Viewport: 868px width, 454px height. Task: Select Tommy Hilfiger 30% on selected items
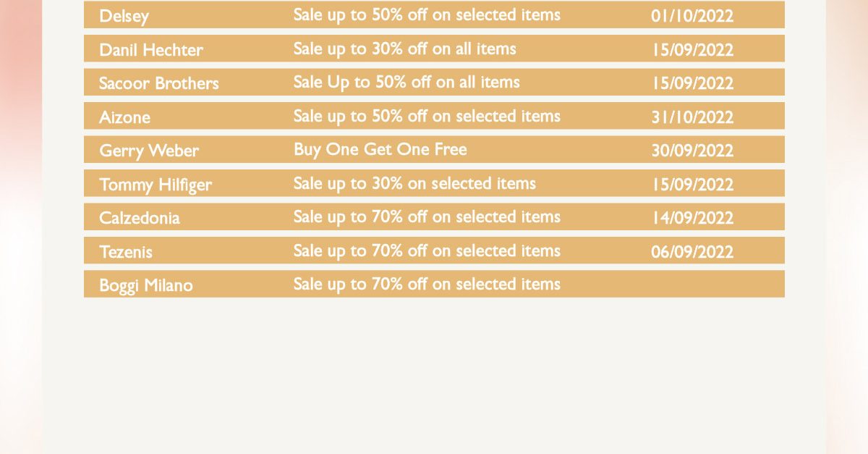click(x=414, y=183)
